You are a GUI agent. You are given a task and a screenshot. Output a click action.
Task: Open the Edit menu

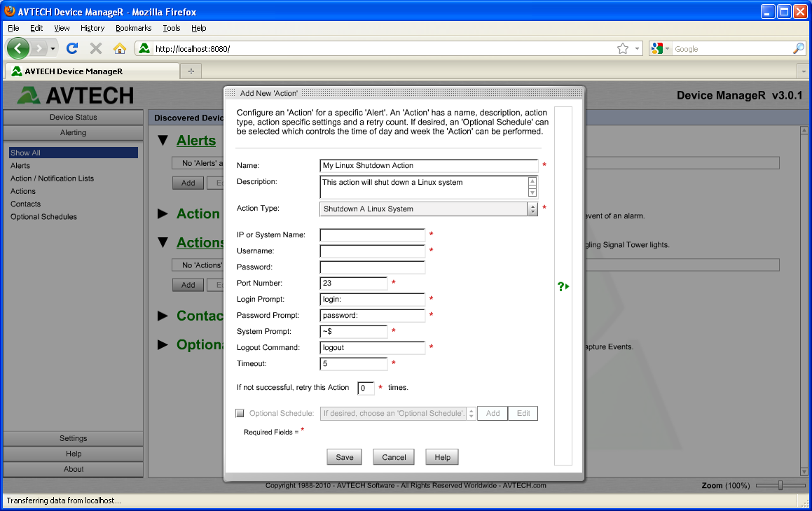(x=36, y=28)
